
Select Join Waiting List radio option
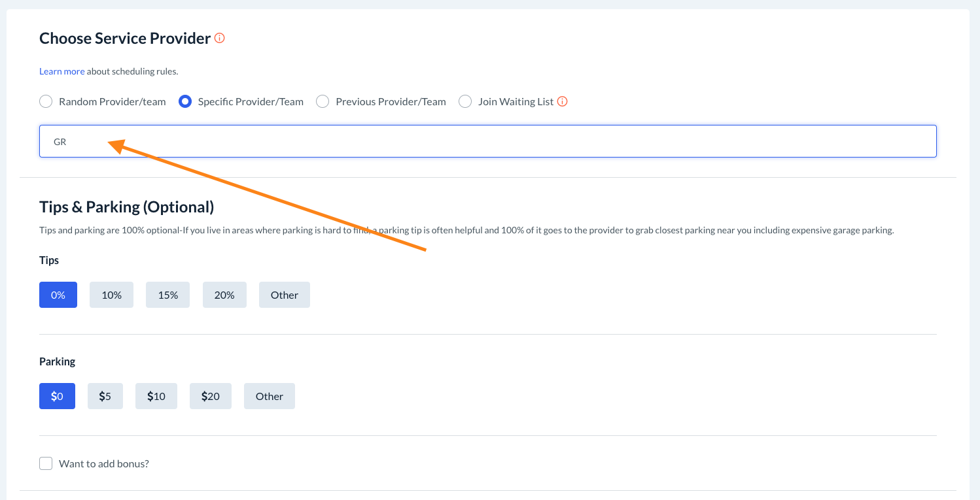click(465, 101)
